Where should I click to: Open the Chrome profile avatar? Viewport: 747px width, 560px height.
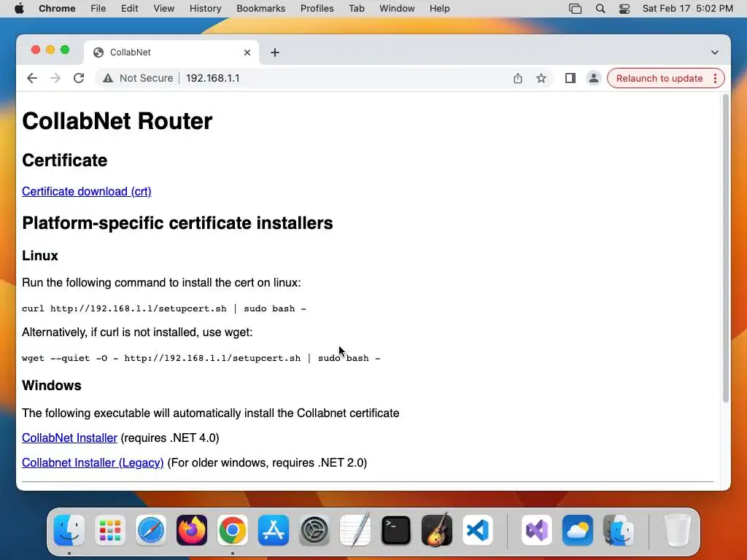click(x=594, y=78)
